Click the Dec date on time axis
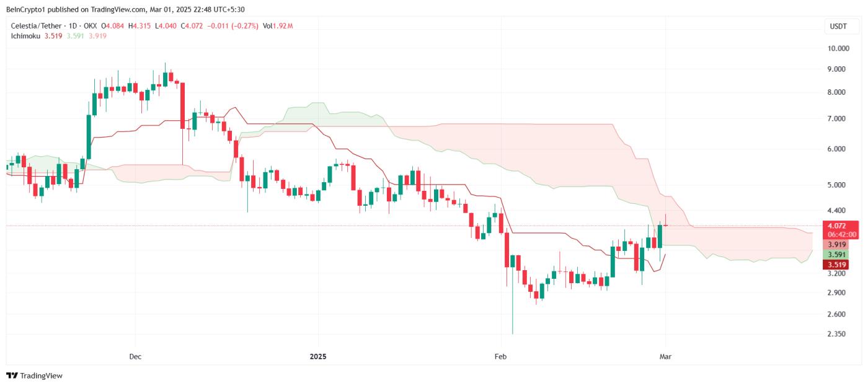 tap(135, 357)
